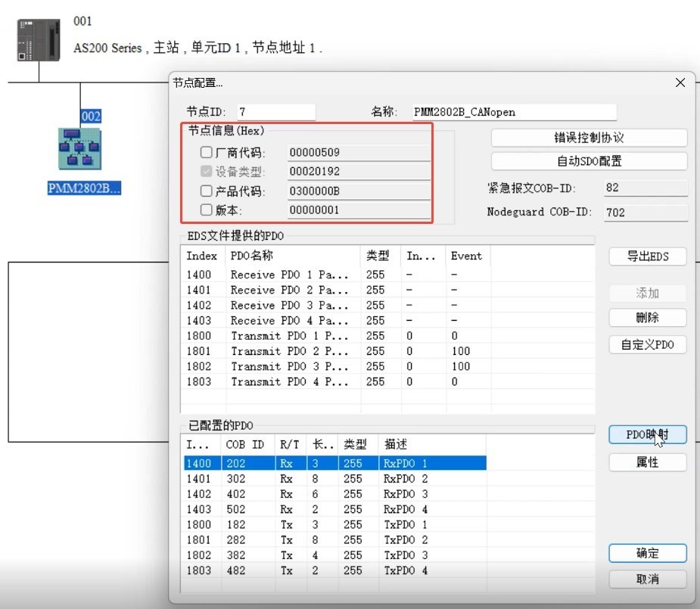Toggle the 产品代码 checkbox

[207, 191]
